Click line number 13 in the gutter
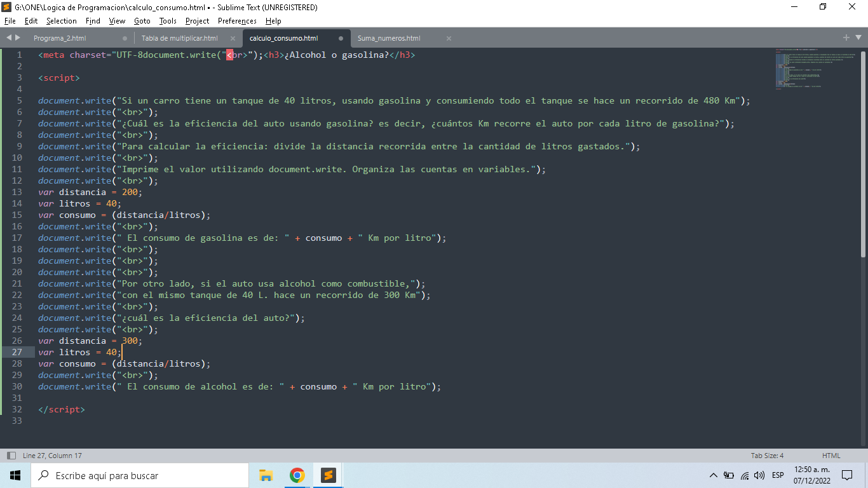 [x=17, y=192]
